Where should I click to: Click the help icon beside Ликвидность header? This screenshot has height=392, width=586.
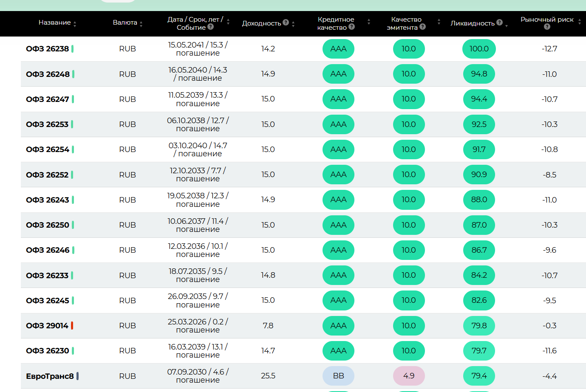click(x=499, y=23)
